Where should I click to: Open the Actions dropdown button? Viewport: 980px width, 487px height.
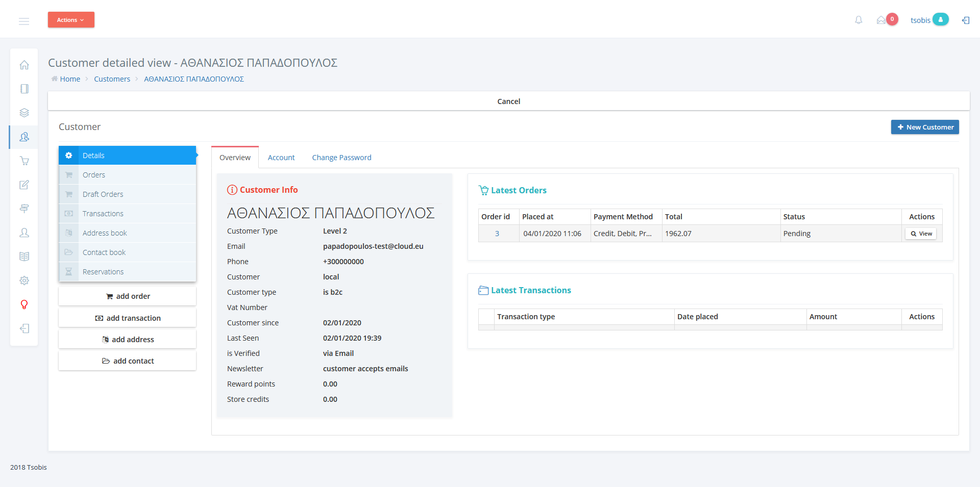point(71,20)
